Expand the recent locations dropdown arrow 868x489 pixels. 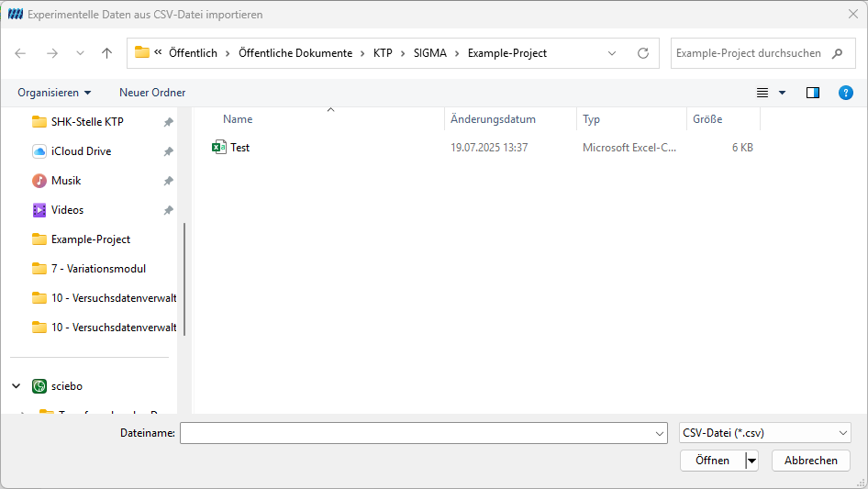[80, 53]
